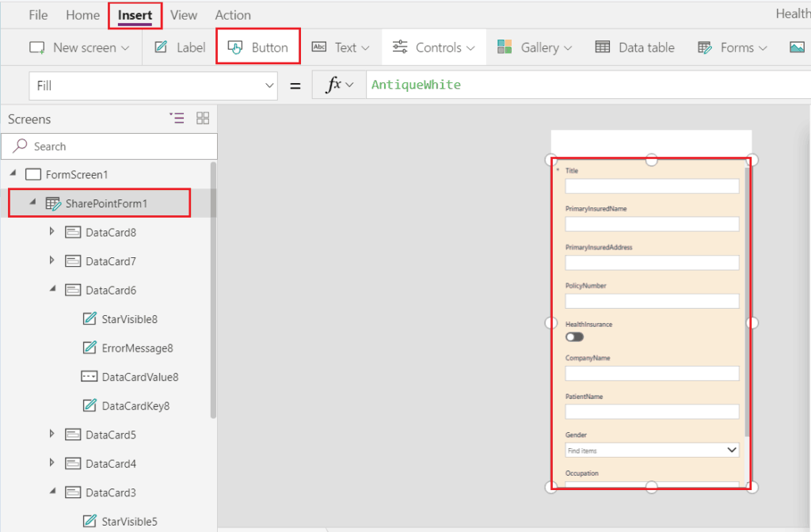Click the list sort icon in Screens panel

pos(177,118)
